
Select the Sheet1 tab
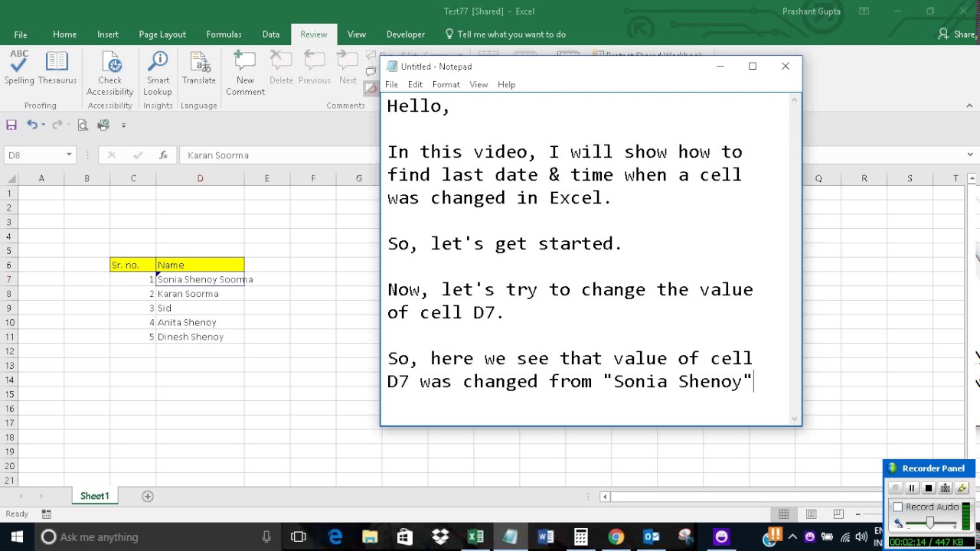[95, 496]
